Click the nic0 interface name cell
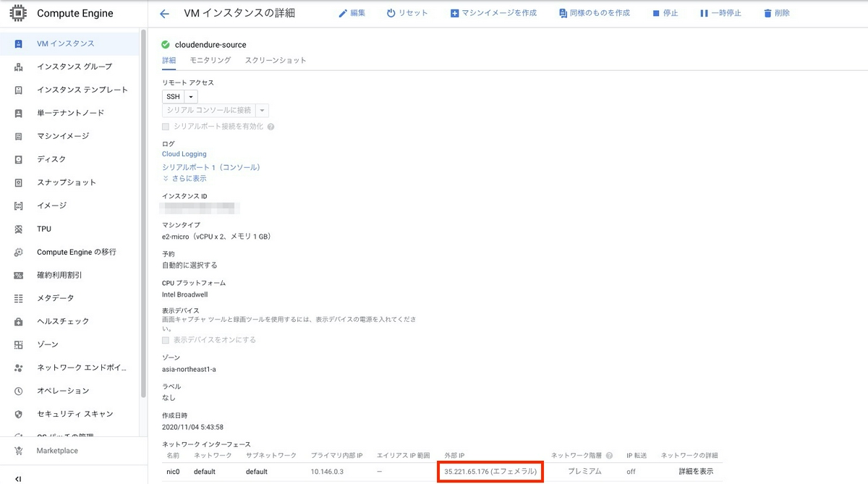Viewport: 868px width, 484px height. [173, 472]
